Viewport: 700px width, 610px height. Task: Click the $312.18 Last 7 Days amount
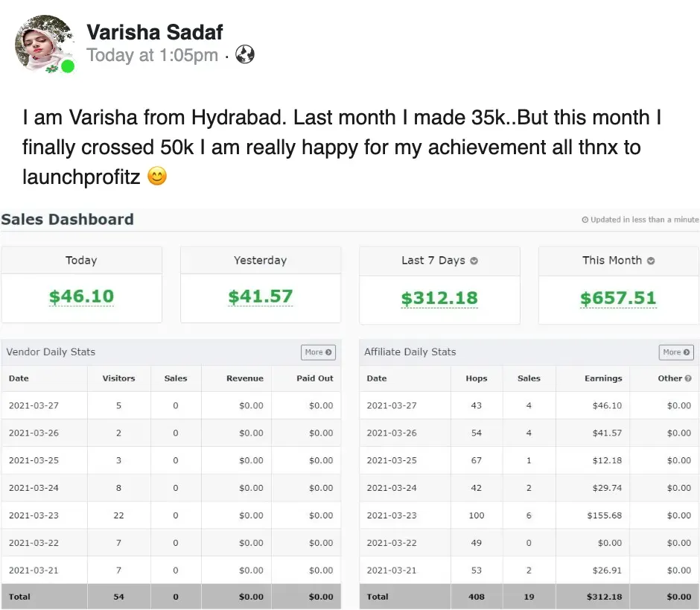pos(439,298)
